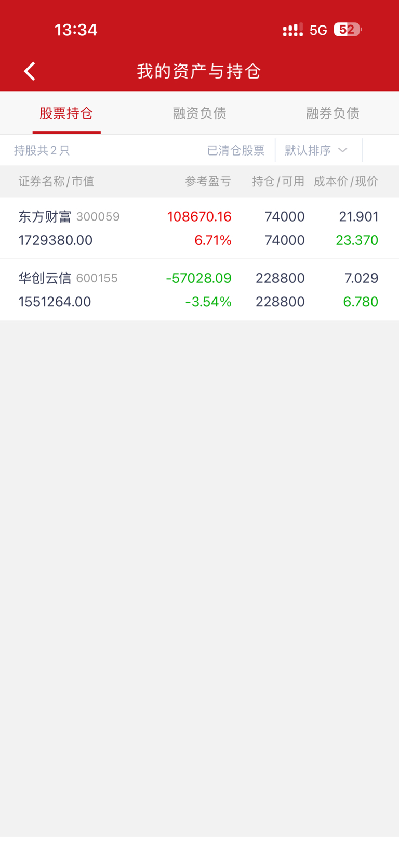Viewport: 399px width, 868px height.
Task: Sort by 证券名称/市值 column header
Action: [x=57, y=182]
